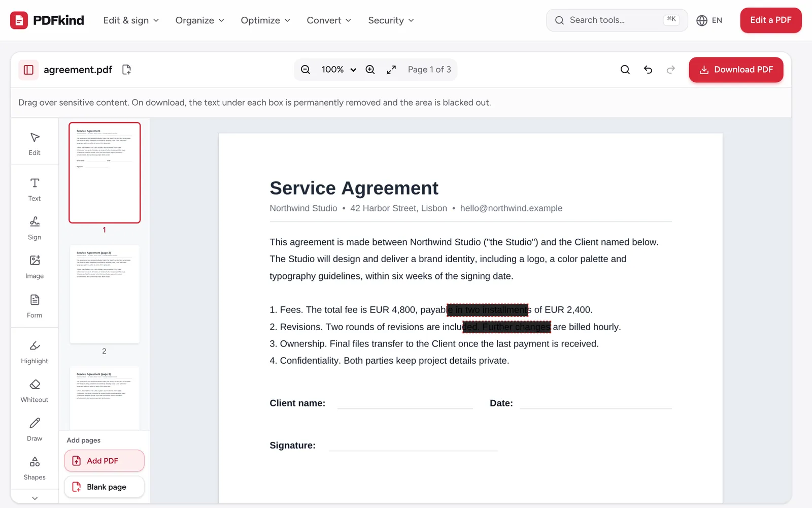Select page 1 thumbnail
Image resolution: width=812 pixels, height=508 pixels.
click(105, 173)
